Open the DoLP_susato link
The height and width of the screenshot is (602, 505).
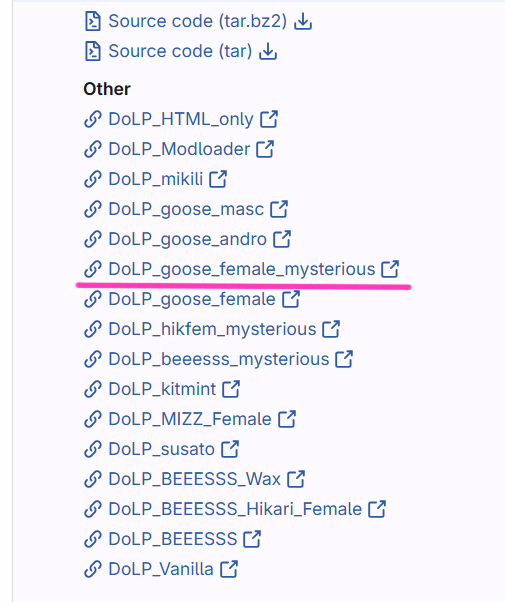click(x=162, y=449)
